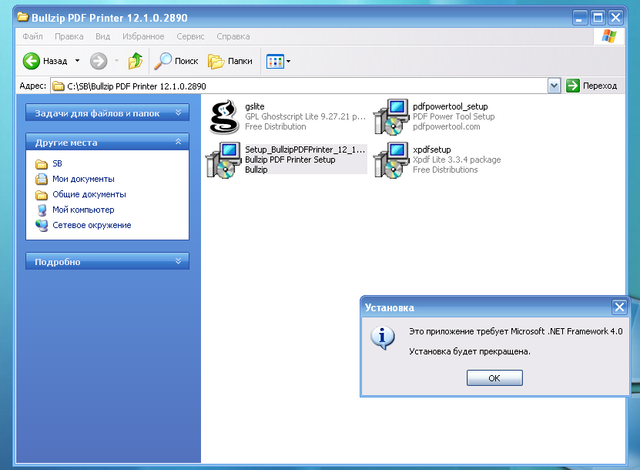The image size is (640, 470).
Task: Click the info icon in Установка dialog
Action: [382, 337]
